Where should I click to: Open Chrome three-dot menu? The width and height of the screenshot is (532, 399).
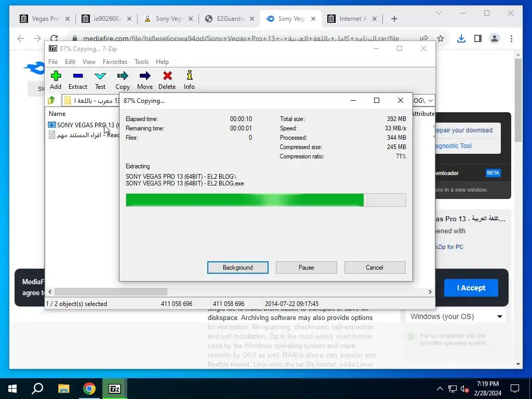pos(511,38)
